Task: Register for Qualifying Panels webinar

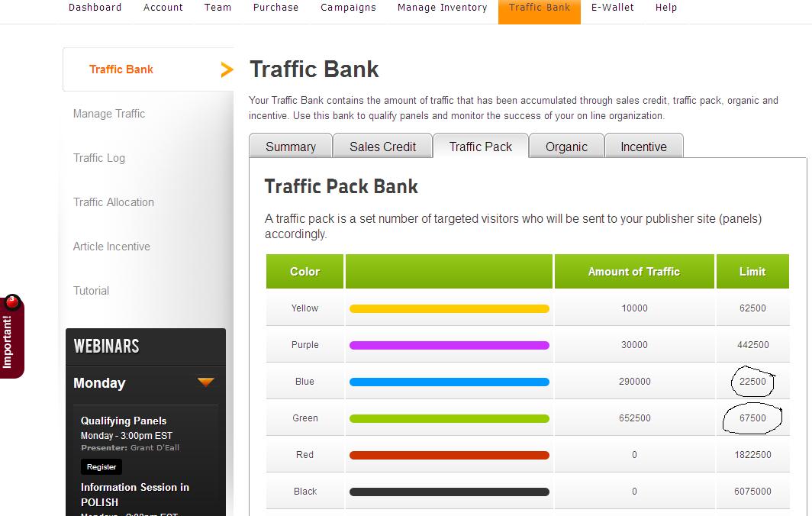Action: [101, 467]
